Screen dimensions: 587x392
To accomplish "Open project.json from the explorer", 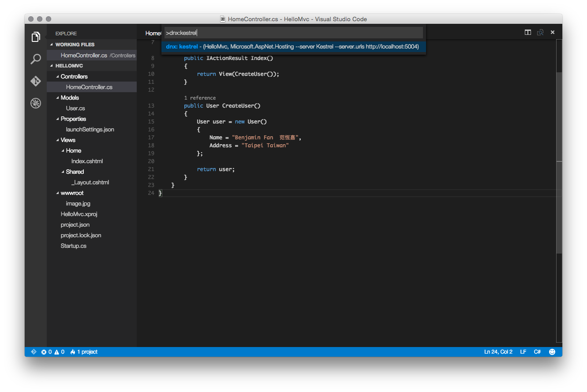I will (x=75, y=225).
